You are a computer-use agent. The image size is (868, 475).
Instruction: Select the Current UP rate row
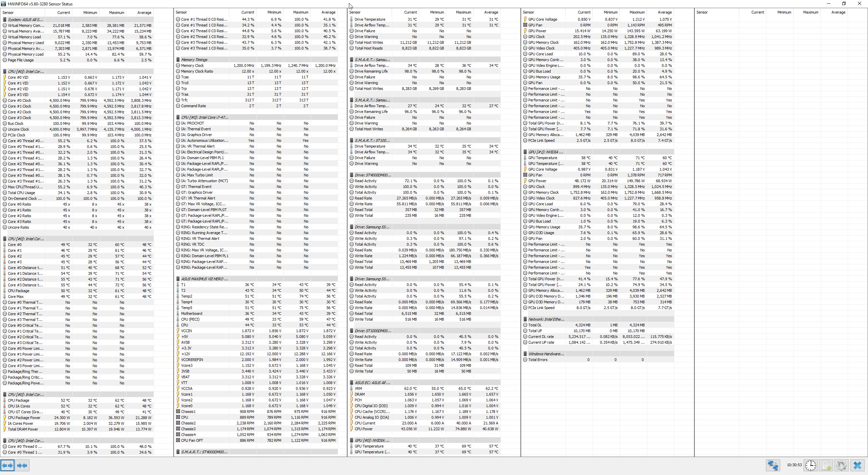point(598,342)
